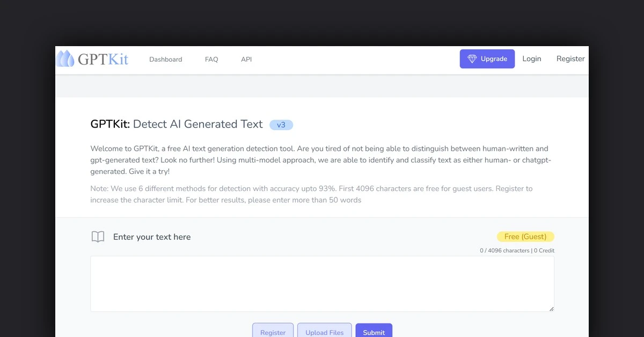This screenshot has width=644, height=337.
Task: Click the '0 / 4096 characters' counter
Action: 504,250
